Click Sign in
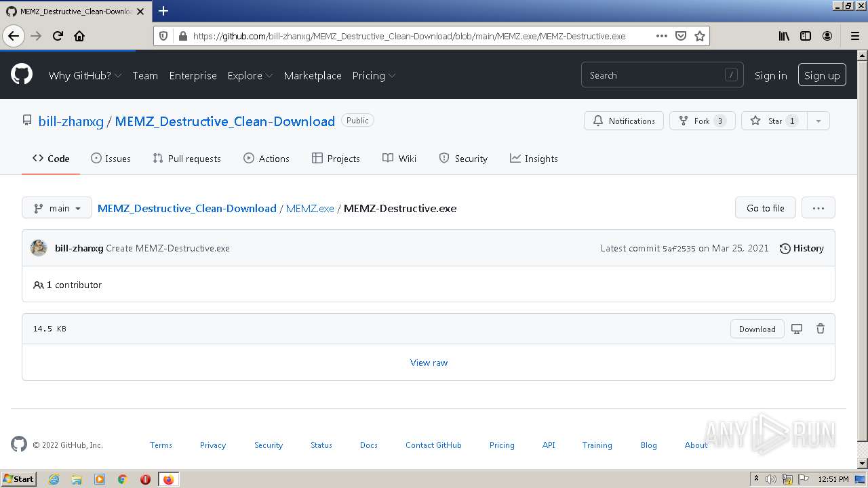The image size is (868, 488). coord(771,75)
